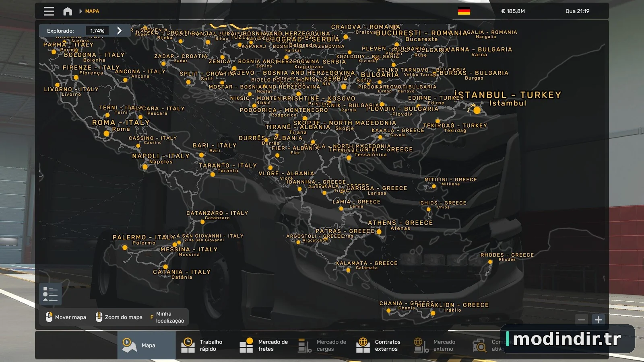Click the BURGAS - BULGARIA label
The width and height of the screenshot is (644, 362).
tap(474, 73)
